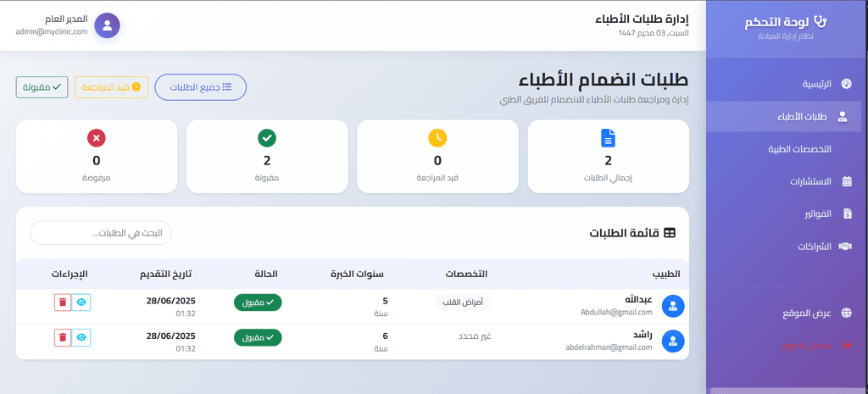Click the البحث في الطلبات search field

(x=101, y=233)
